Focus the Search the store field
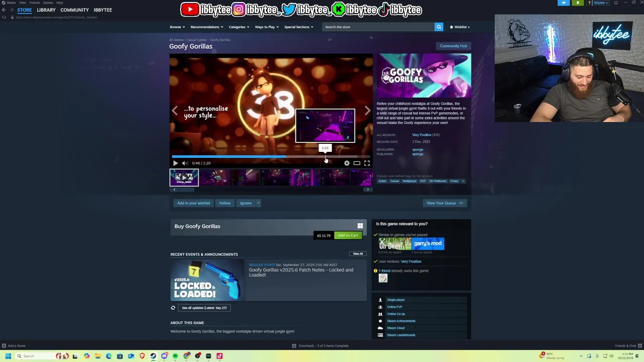644x362 pixels. click(x=378, y=27)
